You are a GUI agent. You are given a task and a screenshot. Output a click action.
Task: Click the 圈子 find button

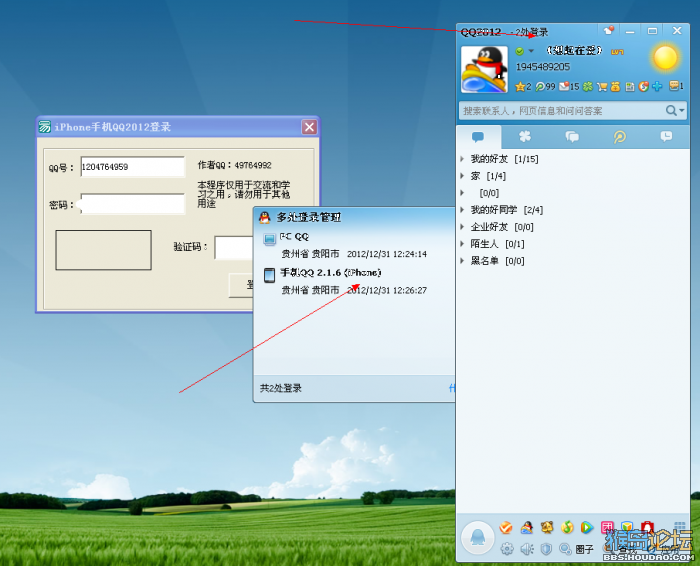(577, 549)
